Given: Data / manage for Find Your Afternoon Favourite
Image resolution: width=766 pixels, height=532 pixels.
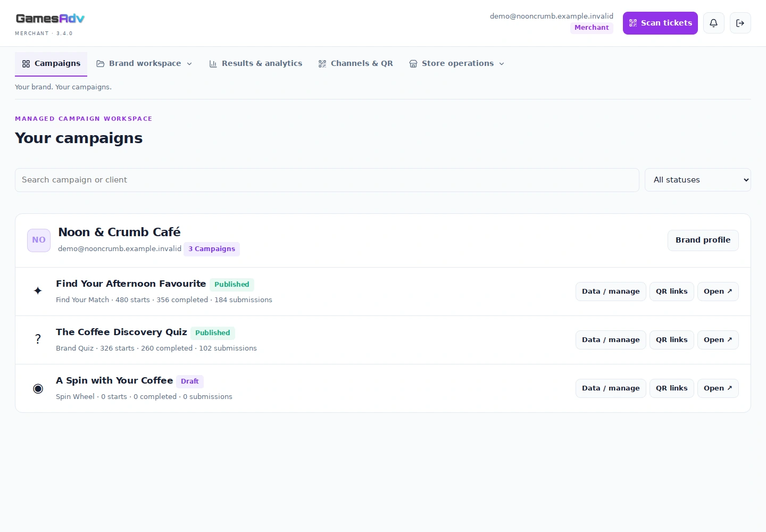Looking at the screenshot, I should pyautogui.click(x=611, y=292).
